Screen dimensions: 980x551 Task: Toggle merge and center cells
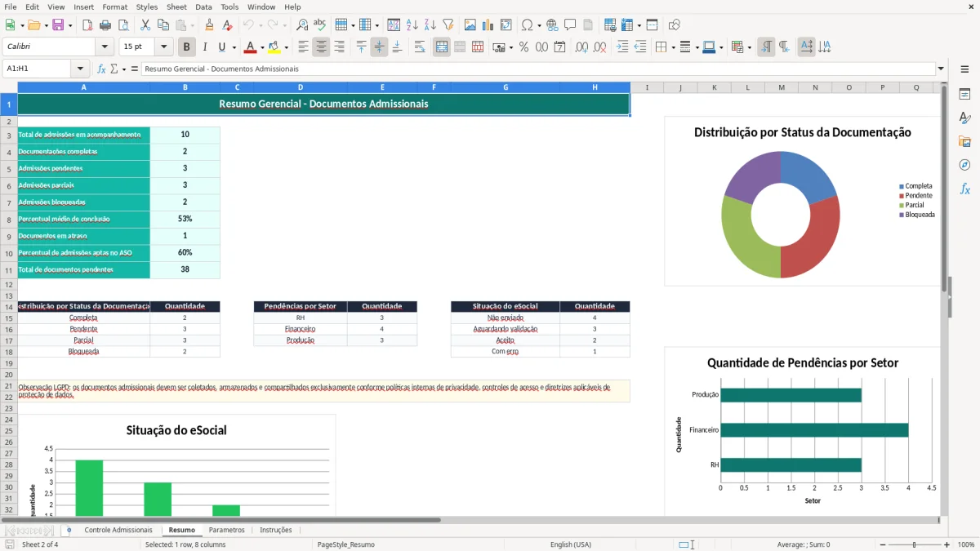point(442,47)
